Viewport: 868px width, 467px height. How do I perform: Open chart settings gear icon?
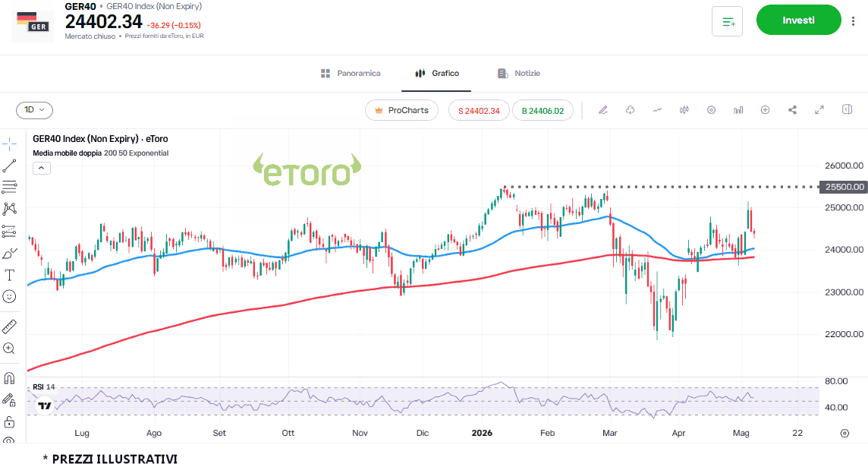[712, 110]
